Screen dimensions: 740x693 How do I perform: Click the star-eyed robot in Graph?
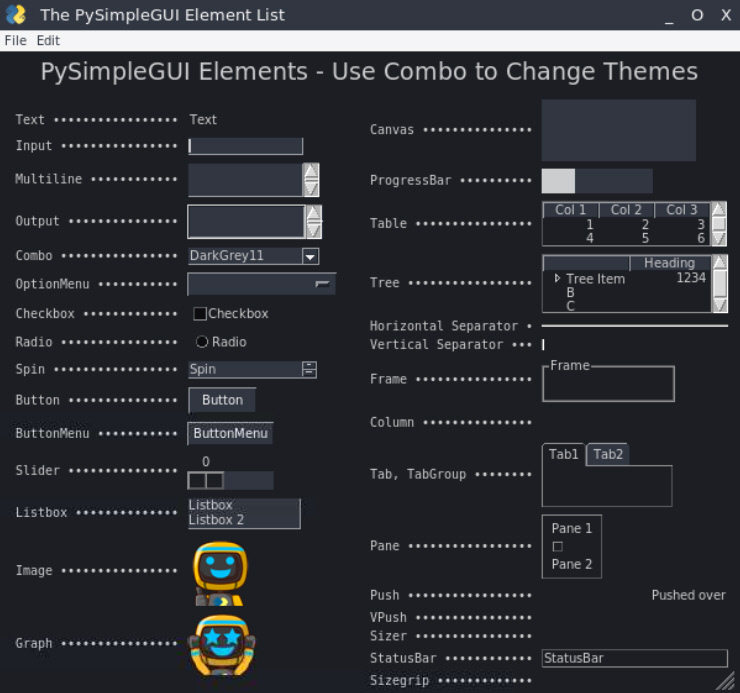click(221, 644)
